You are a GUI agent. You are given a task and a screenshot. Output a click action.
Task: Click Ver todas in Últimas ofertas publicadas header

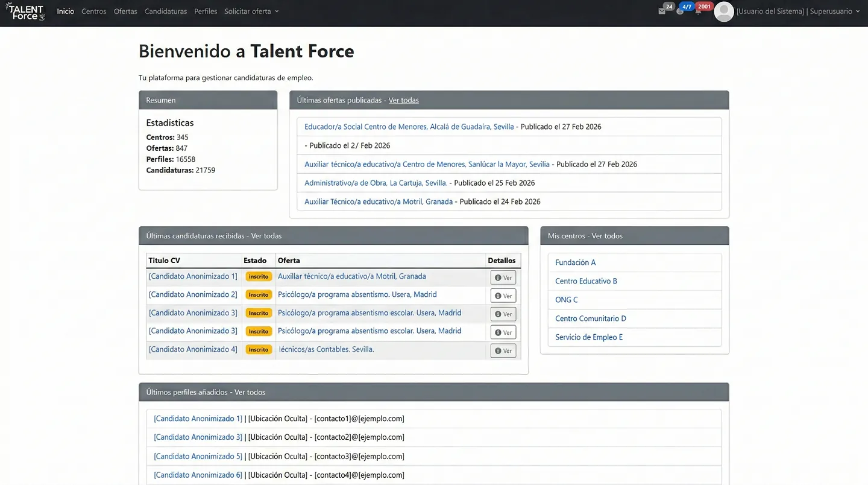click(x=404, y=100)
